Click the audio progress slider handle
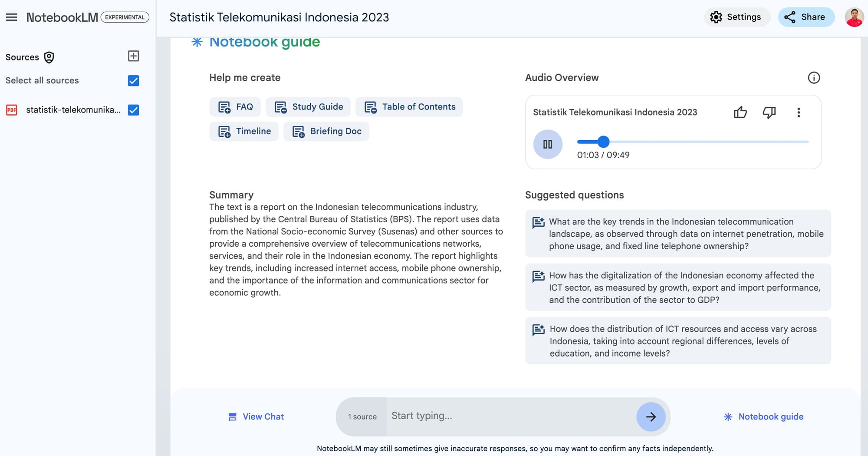Screen dimensions: 868x456 [603, 142]
